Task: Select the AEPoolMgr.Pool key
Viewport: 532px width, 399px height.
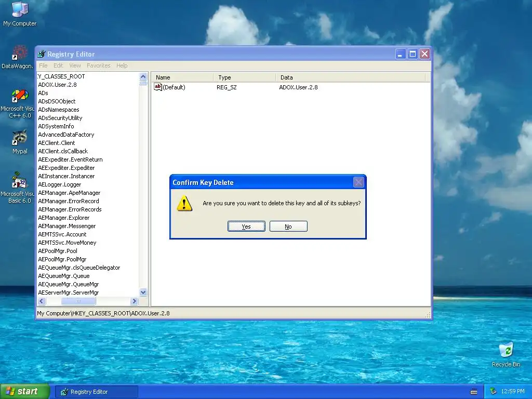Action: 58,251
